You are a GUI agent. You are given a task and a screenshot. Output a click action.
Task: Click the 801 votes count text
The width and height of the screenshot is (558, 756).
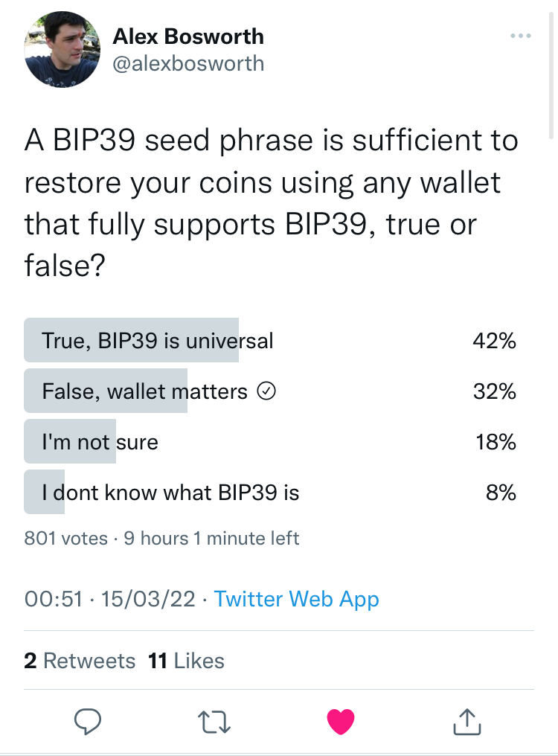[66, 538]
